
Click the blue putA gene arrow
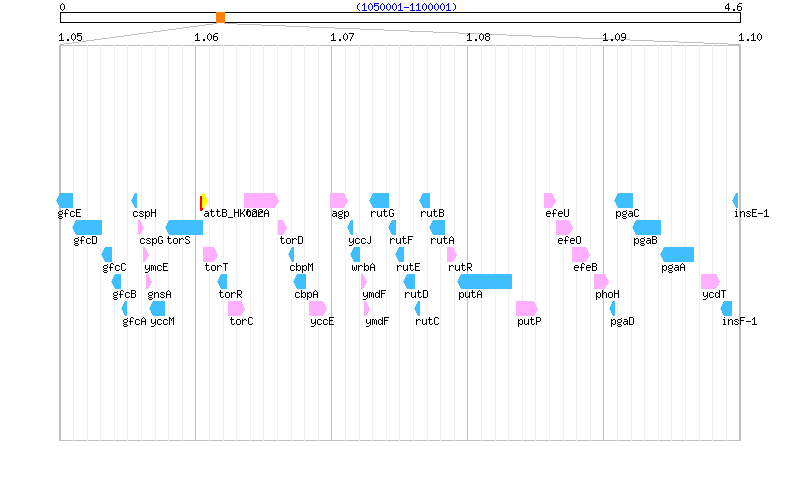tap(485, 281)
